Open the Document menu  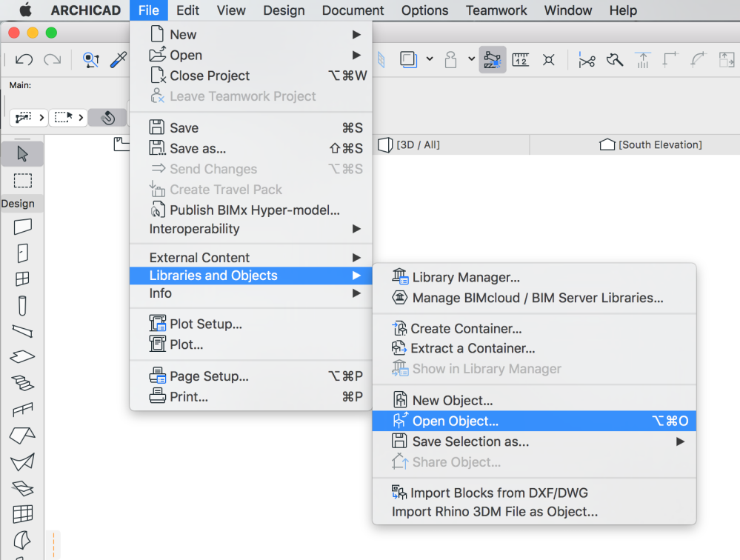pos(353,10)
